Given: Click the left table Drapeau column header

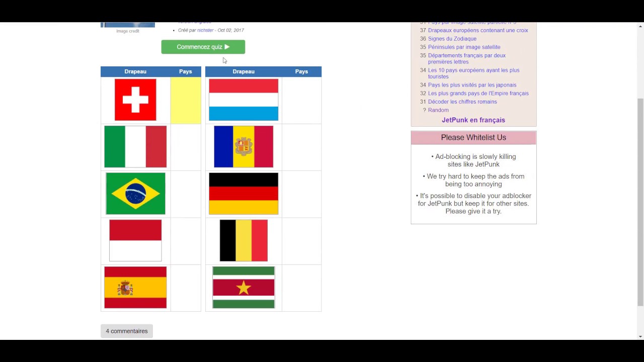Looking at the screenshot, I should click(135, 71).
